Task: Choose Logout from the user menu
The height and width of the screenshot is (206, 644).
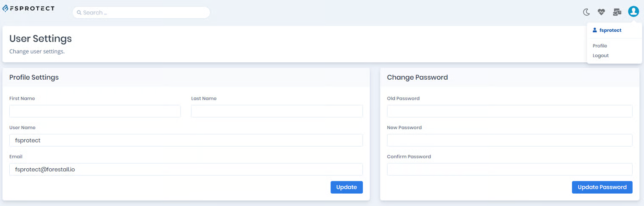Action: 600,56
